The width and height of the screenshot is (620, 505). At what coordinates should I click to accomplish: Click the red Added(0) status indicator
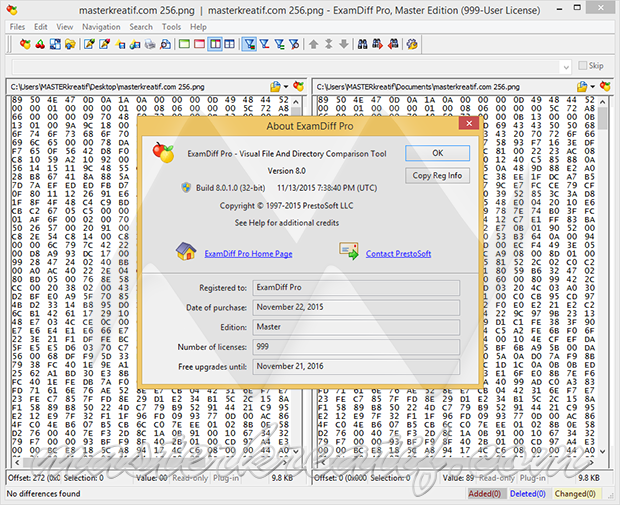pyautogui.click(x=485, y=494)
